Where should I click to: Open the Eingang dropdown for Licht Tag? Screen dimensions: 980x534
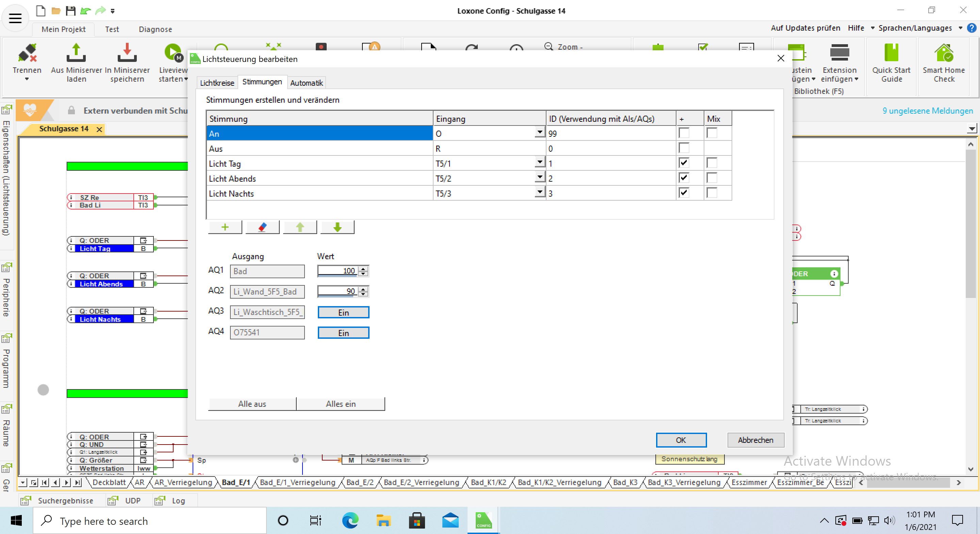pos(539,162)
